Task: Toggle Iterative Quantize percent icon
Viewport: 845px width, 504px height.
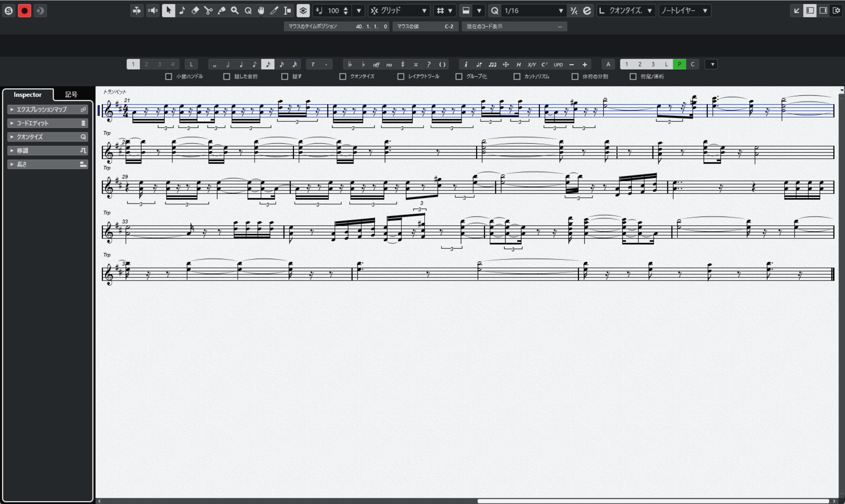Action: click(x=574, y=11)
